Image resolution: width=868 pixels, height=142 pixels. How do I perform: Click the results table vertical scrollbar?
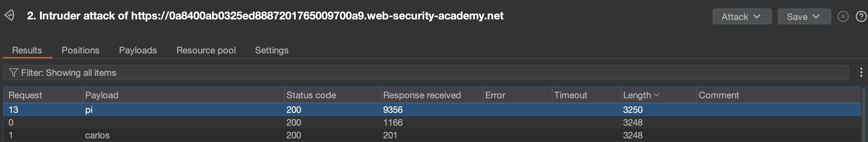(x=864, y=115)
